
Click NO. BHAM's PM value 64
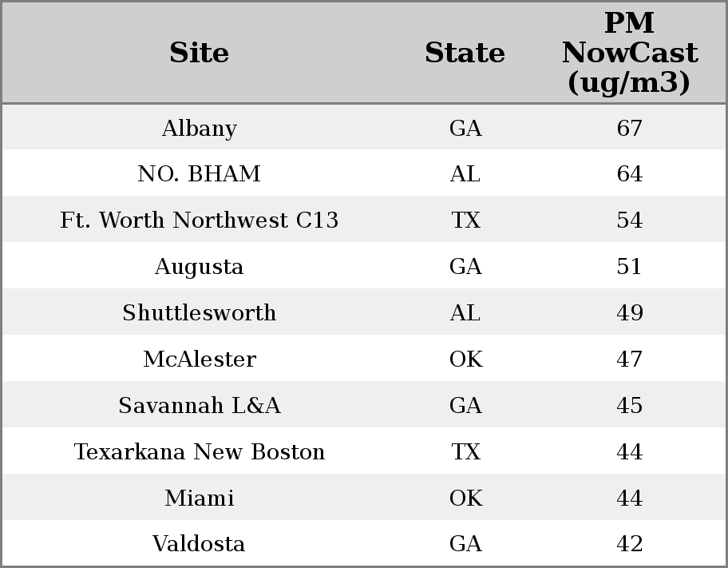coord(629,174)
